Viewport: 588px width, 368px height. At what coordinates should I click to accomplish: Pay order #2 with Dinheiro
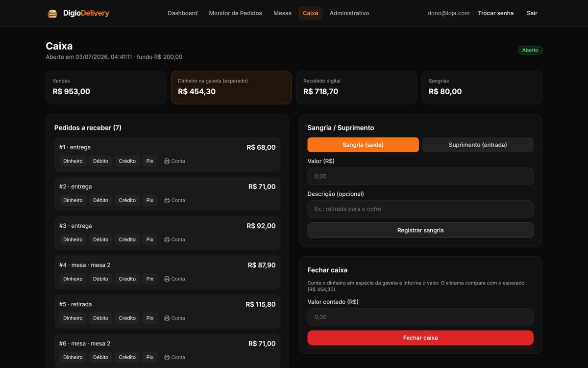point(73,200)
